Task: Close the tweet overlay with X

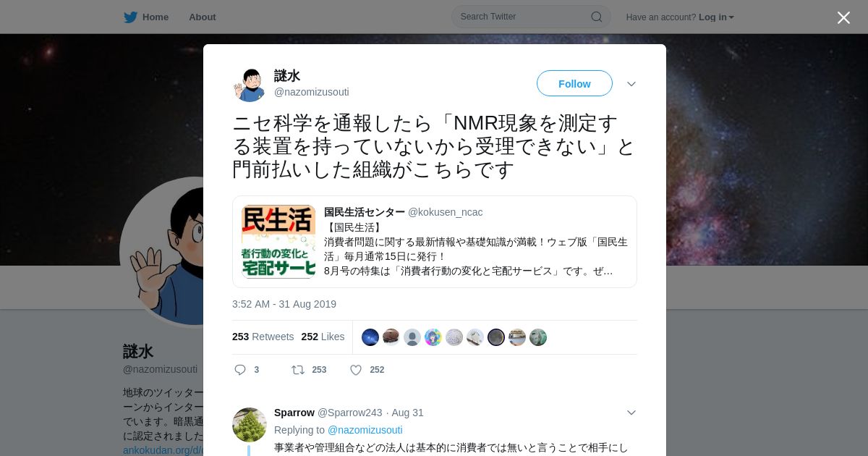Action: click(843, 17)
